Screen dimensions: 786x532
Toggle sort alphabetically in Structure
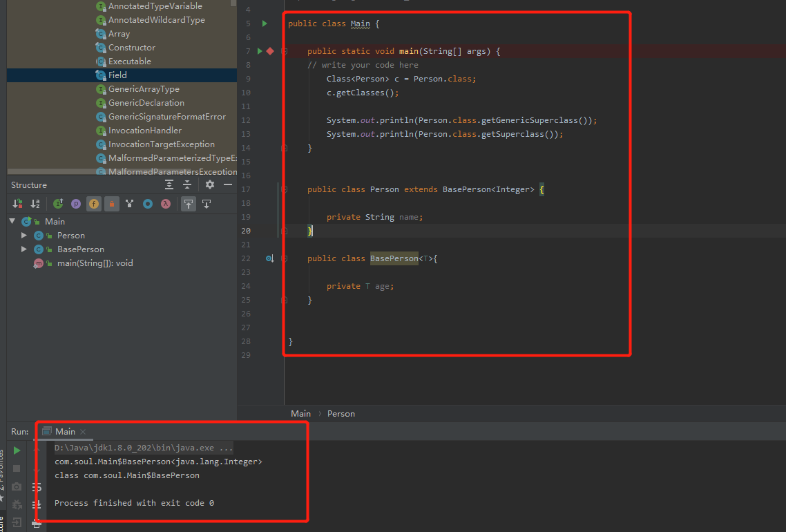coord(35,204)
